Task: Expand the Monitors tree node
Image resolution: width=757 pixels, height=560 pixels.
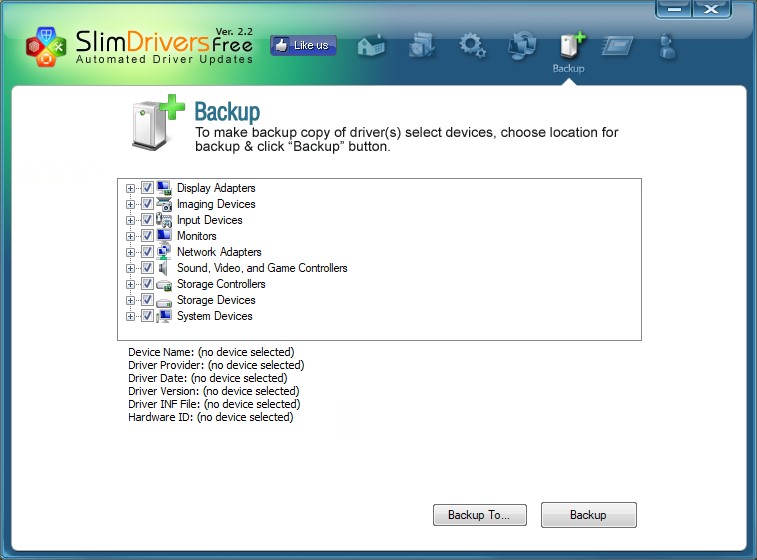Action: tap(130, 236)
